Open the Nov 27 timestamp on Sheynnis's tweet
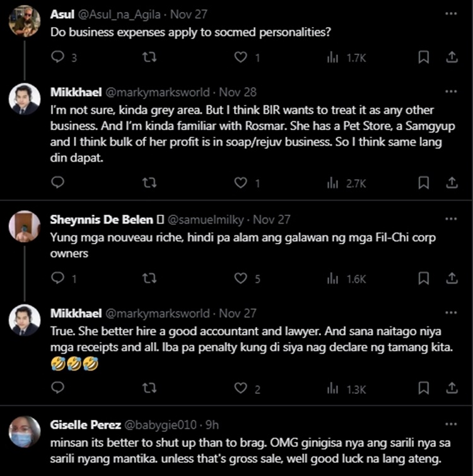Viewport: 473px width, 476px height. click(x=272, y=220)
